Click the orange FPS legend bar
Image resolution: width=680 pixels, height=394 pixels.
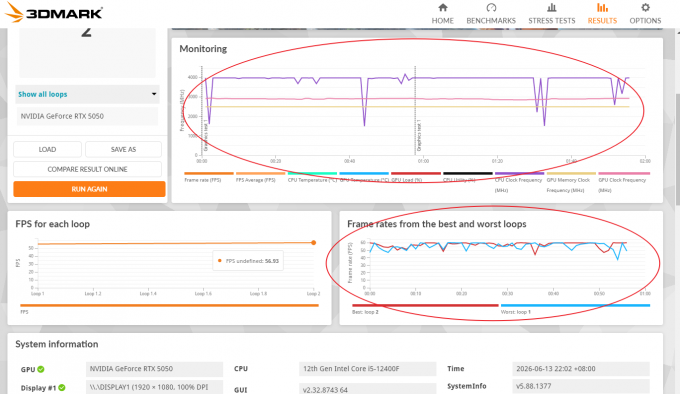pyautogui.click(x=170, y=306)
